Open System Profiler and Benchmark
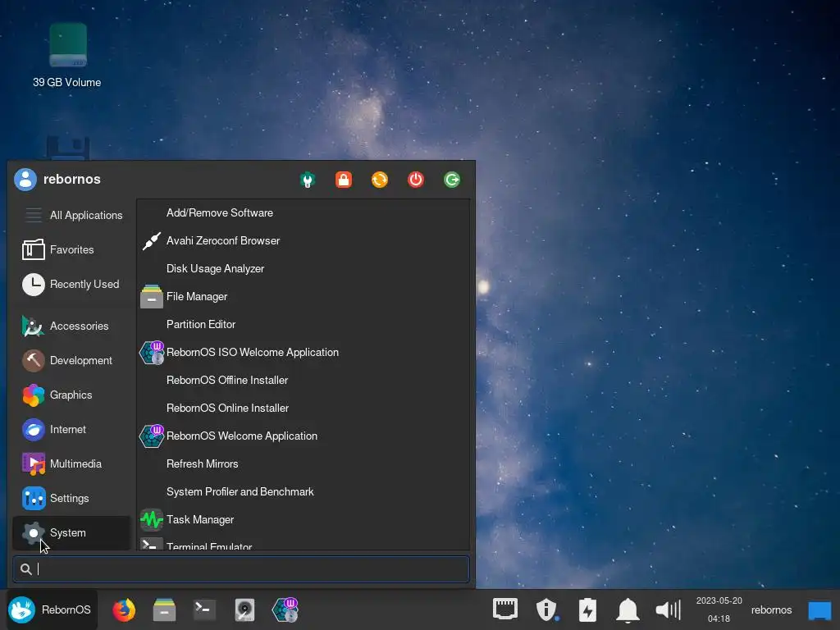This screenshot has height=630, width=840. coord(304,492)
